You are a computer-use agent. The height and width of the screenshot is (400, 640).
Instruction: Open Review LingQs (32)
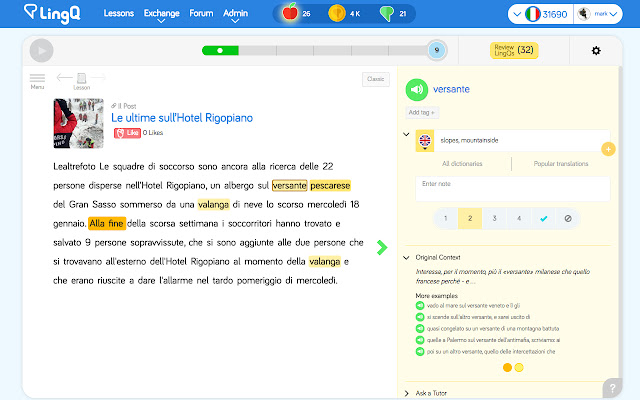pos(514,50)
